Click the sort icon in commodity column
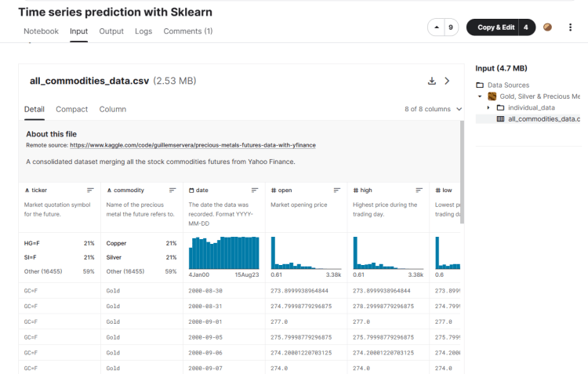 pyautogui.click(x=172, y=191)
